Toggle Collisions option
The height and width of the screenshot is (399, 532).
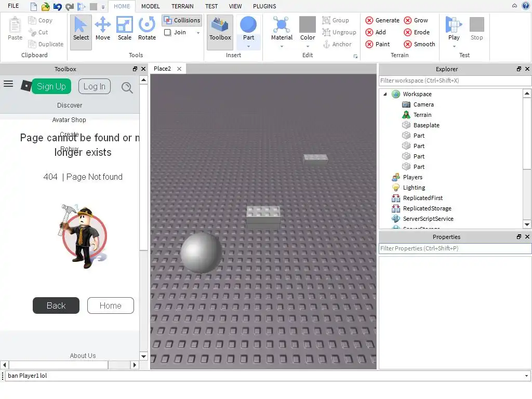[x=182, y=20]
